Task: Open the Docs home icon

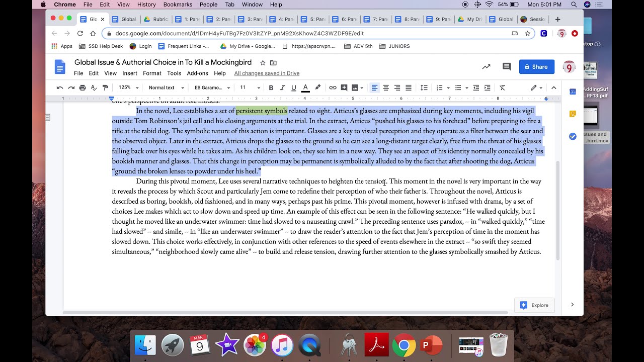Action: click(x=60, y=67)
